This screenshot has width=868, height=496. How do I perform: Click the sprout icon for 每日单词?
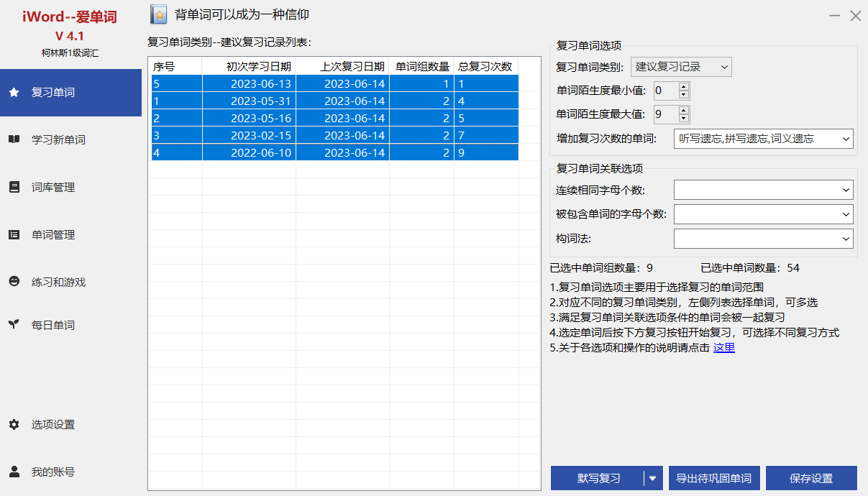14,325
